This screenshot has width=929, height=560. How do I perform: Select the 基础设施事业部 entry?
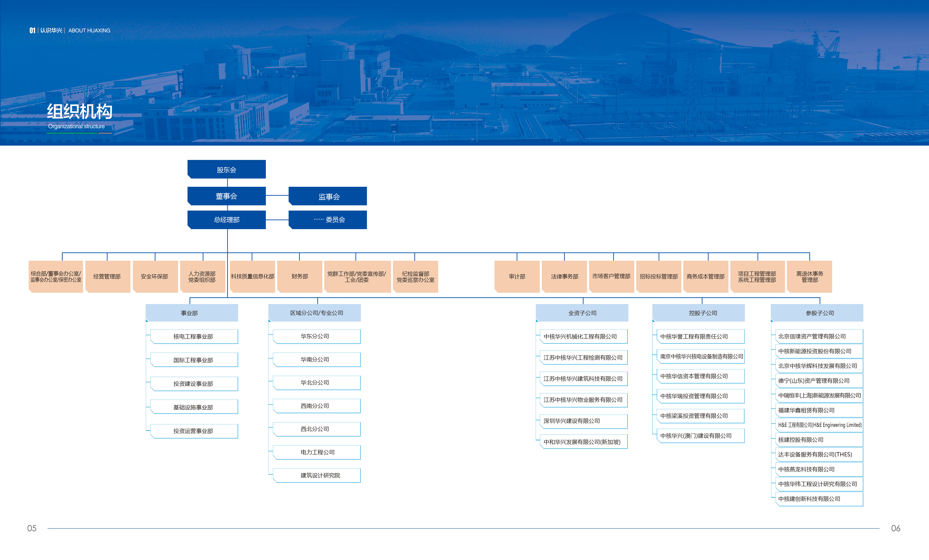(x=194, y=407)
